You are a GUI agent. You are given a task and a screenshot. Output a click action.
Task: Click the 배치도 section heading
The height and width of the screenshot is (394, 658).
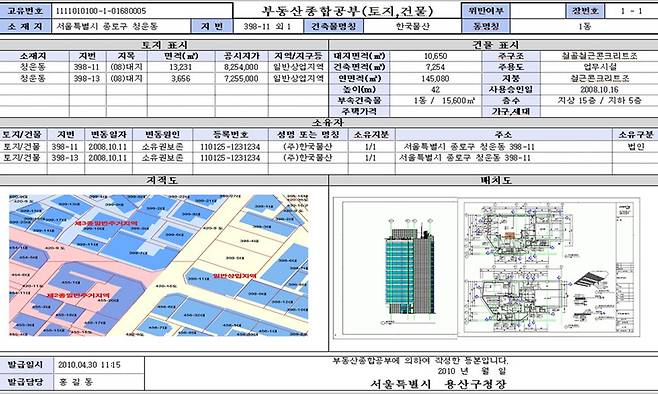tap(496, 180)
